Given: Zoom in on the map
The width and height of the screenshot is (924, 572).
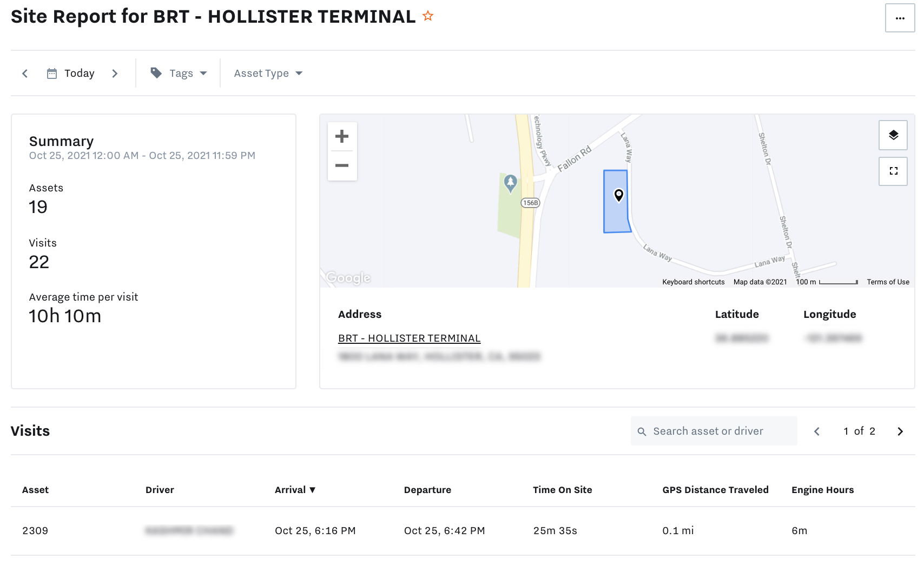Looking at the screenshot, I should tap(342, 136).
